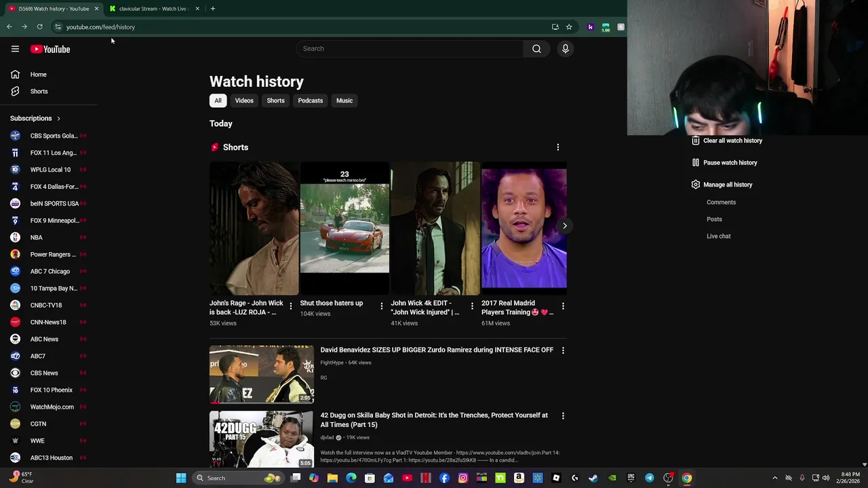Select the Podcasts filter chip
The height and width of the screenshot is (488, 868).
click(311, 100)
